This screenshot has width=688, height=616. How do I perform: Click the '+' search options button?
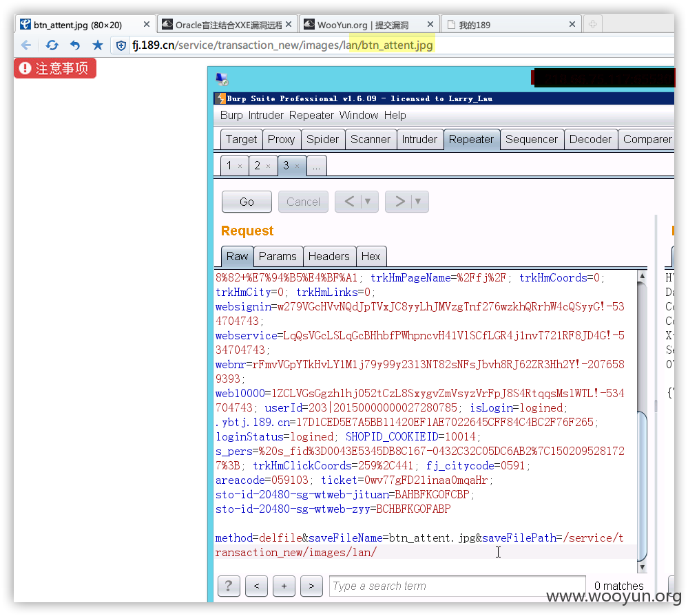coord(284,586)
